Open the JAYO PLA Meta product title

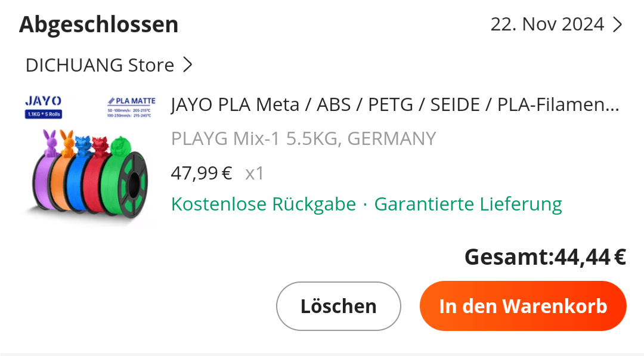pos(395,104)
